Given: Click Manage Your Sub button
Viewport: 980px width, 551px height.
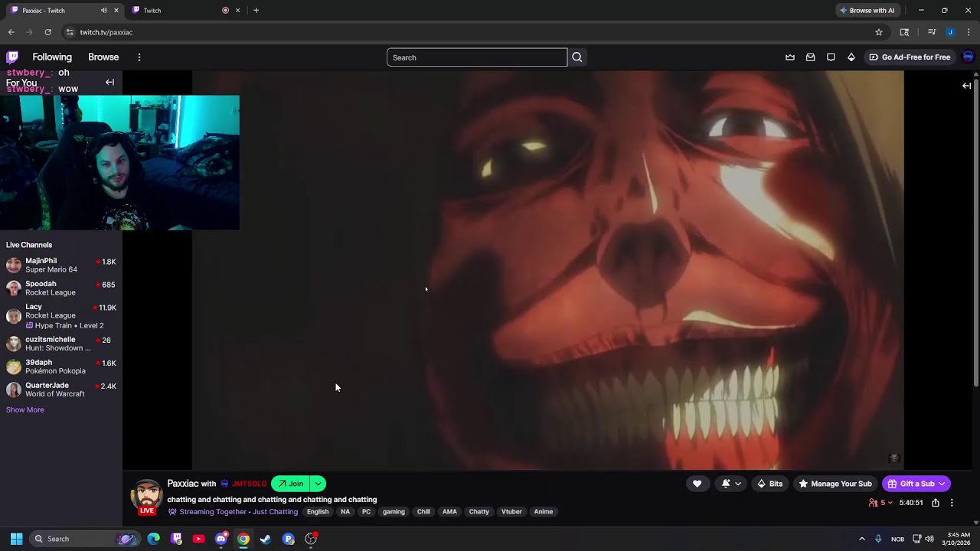Looking at the screenshot, I should click(x=835, y=484).
